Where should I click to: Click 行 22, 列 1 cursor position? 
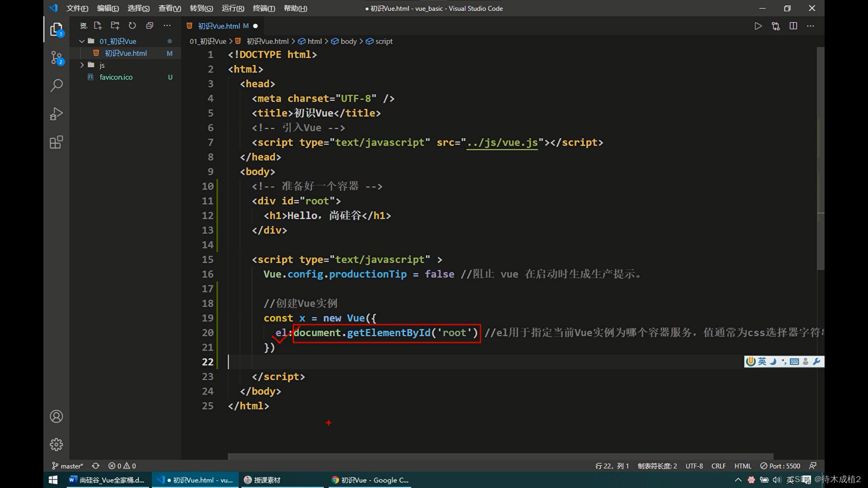coord(612,466)
